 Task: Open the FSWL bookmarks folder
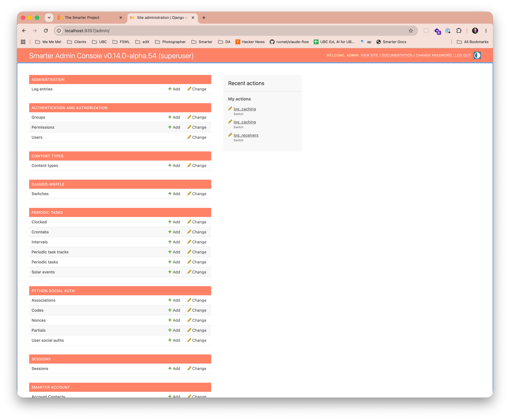tap(121, 42)
